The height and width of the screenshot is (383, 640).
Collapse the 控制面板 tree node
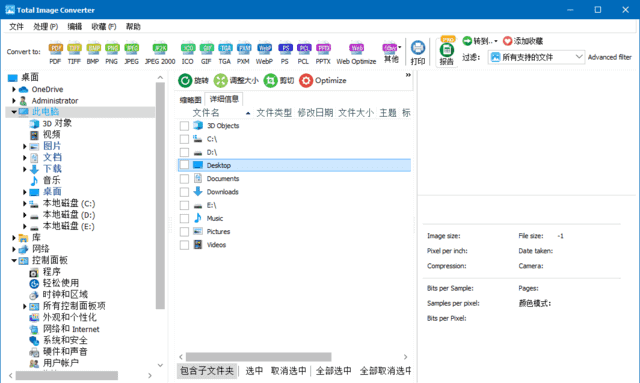14,261
